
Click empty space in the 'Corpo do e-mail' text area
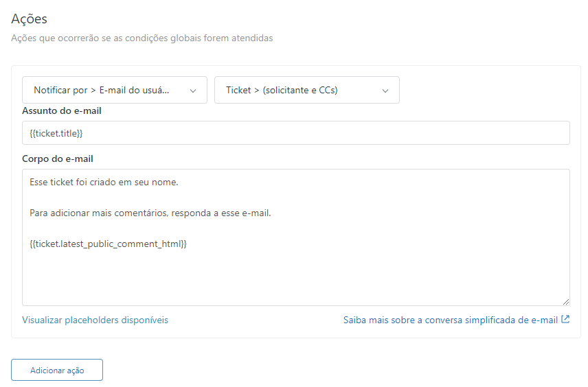[x=295, y=274]
